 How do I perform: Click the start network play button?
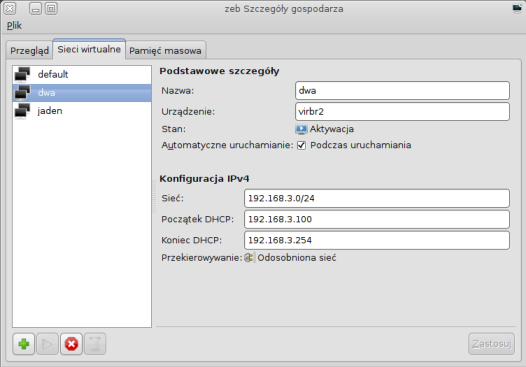[x=47, y=344]
